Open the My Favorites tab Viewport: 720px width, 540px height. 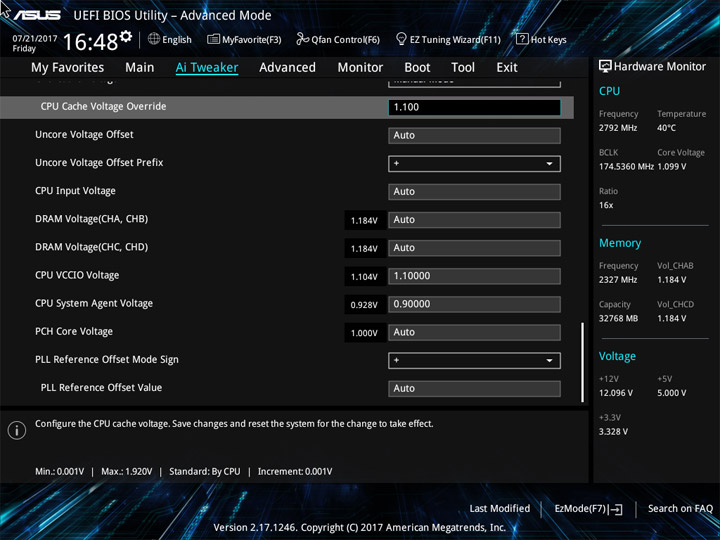[68, 68]
